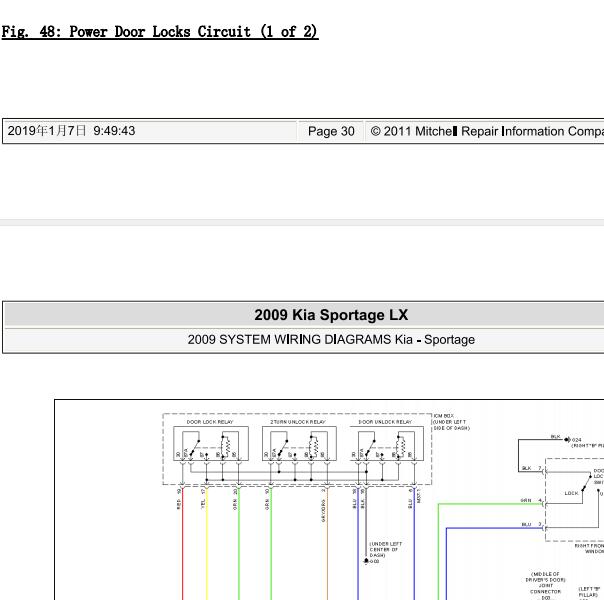Click the '© 2011 Mitchell Repair Information' copyright text

(487, 131)
